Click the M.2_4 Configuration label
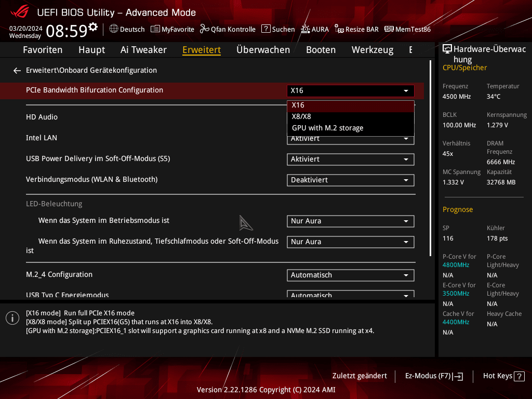 coord(59,274)
